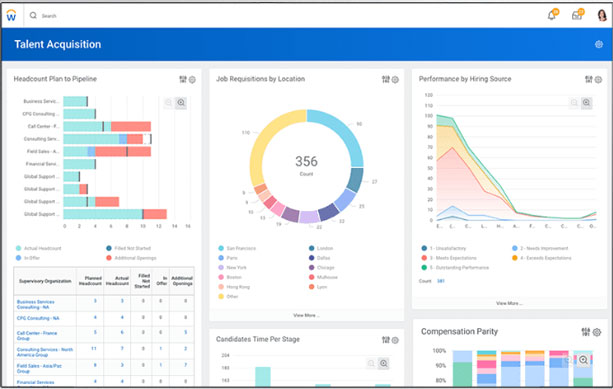Viewport: 613px width, 389px height.
Task: Toggle 3 - Meets Expectations legend series
Action: pyautogui.click(x=449, y=258)
